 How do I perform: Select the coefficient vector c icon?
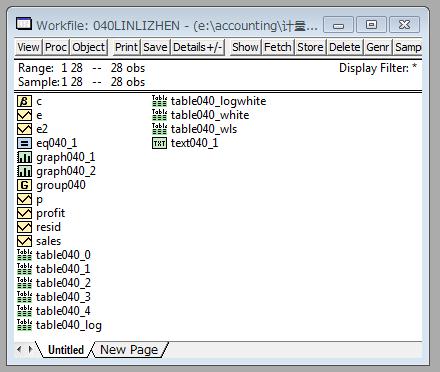point(24,101)
